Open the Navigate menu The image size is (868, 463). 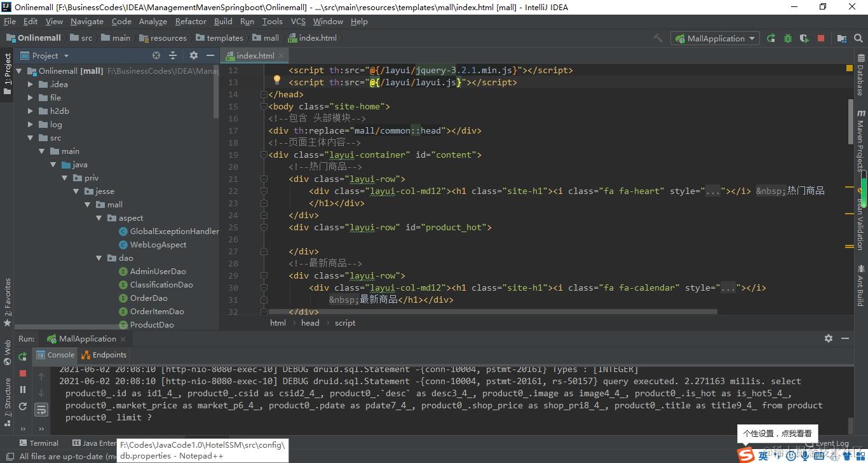click(87, 21)
